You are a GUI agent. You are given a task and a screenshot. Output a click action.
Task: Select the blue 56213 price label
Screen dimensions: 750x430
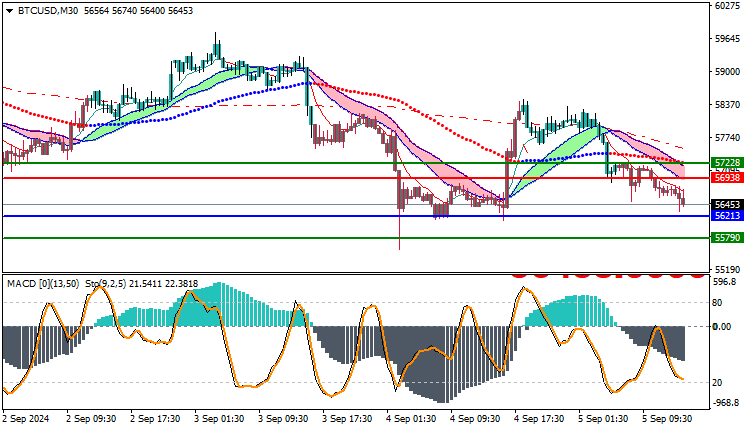(727, 216)
